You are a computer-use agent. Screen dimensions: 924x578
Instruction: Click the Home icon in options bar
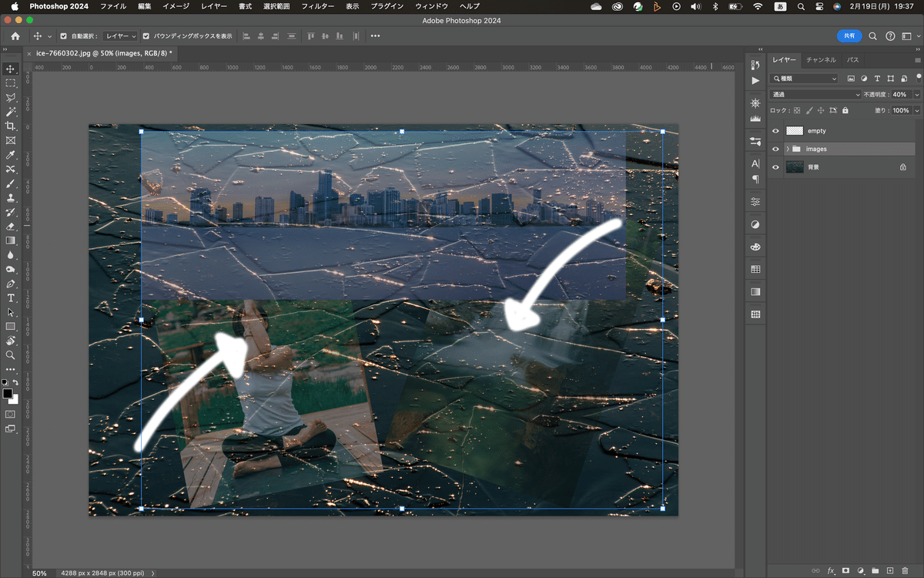point(15,36)
